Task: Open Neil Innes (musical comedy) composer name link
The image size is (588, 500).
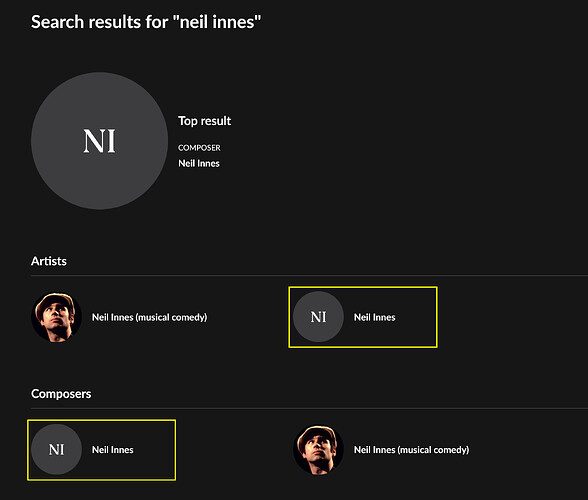Action: 411,450
